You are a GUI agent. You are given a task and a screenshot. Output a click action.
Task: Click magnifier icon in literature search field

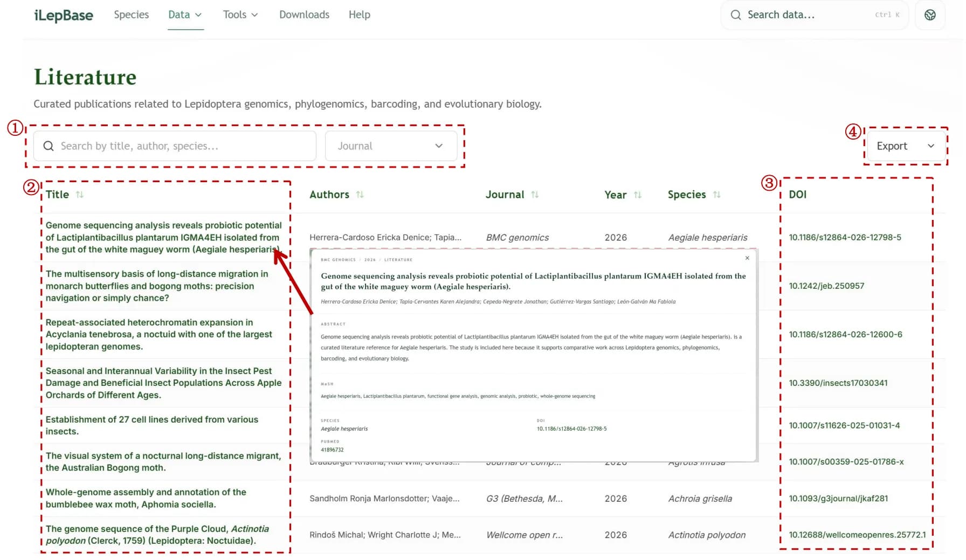pos(49,146)
